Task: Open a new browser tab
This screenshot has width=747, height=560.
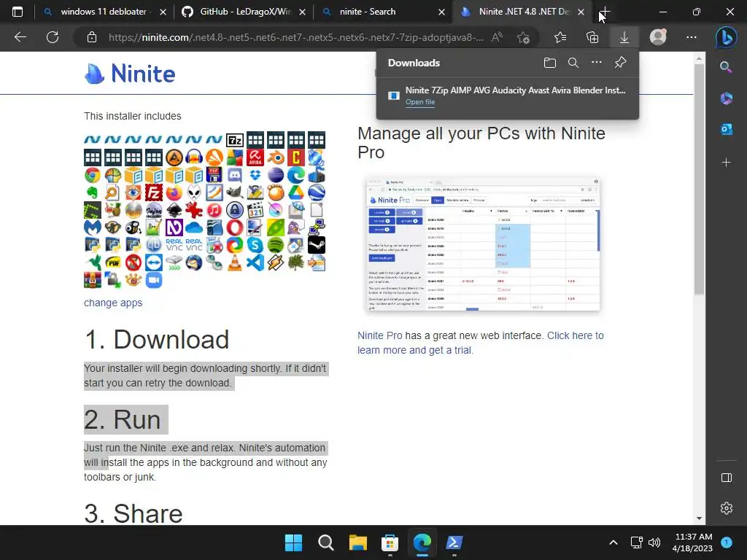Action: [x=605, y=12]
